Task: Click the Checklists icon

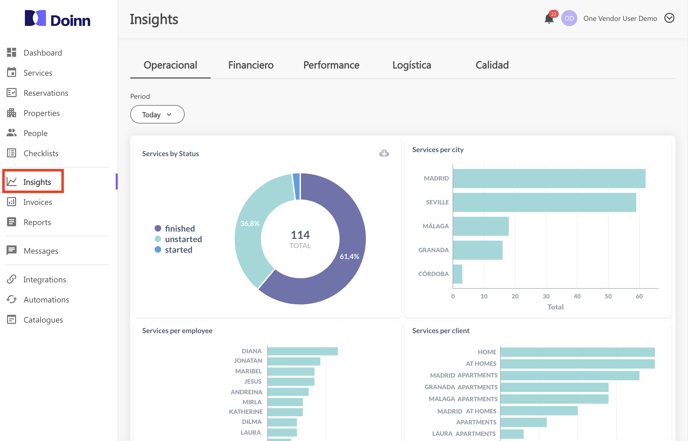Action: (x=12, y=153)
